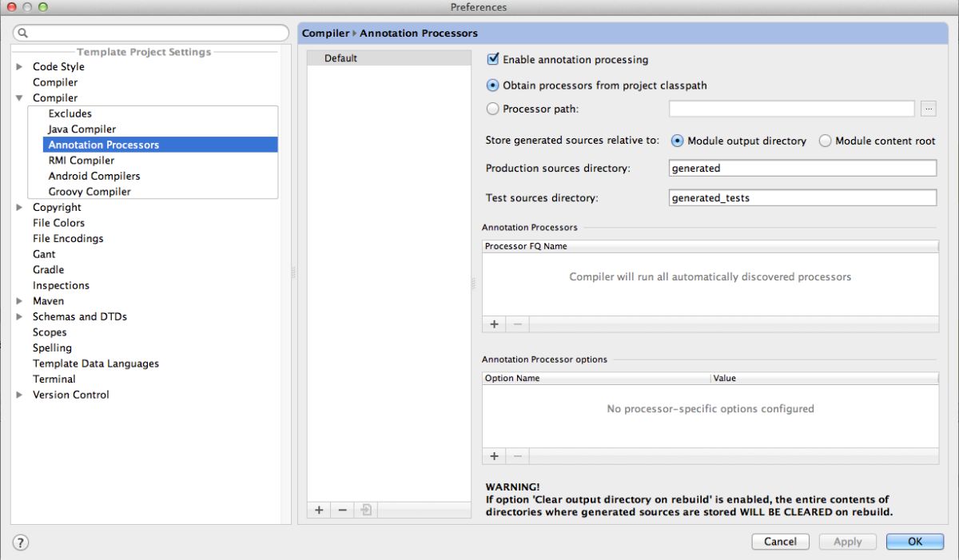Add processor FQ name with plus button

click(x=494, y=324)
